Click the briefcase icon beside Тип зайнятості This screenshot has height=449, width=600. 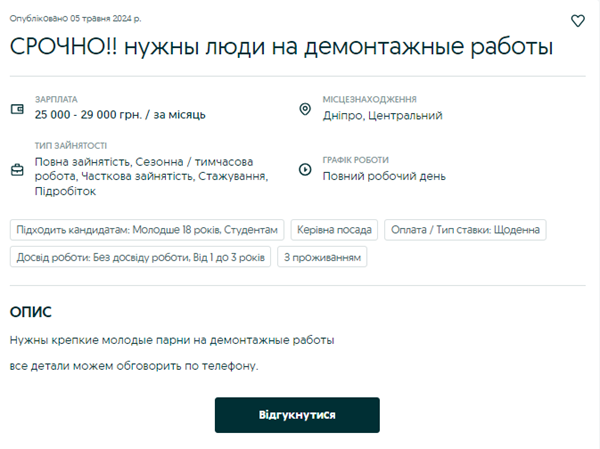pyautogui.click(x=17, y=169)
